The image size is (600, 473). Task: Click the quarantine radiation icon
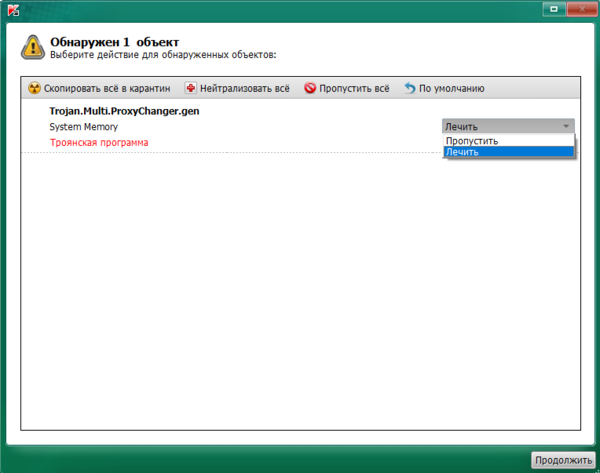point(34,88)
